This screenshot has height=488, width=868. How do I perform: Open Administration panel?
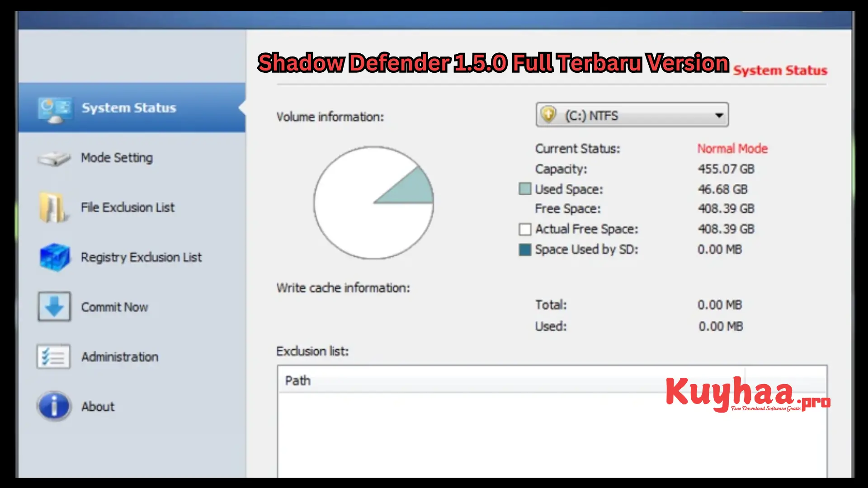point(119,357)
